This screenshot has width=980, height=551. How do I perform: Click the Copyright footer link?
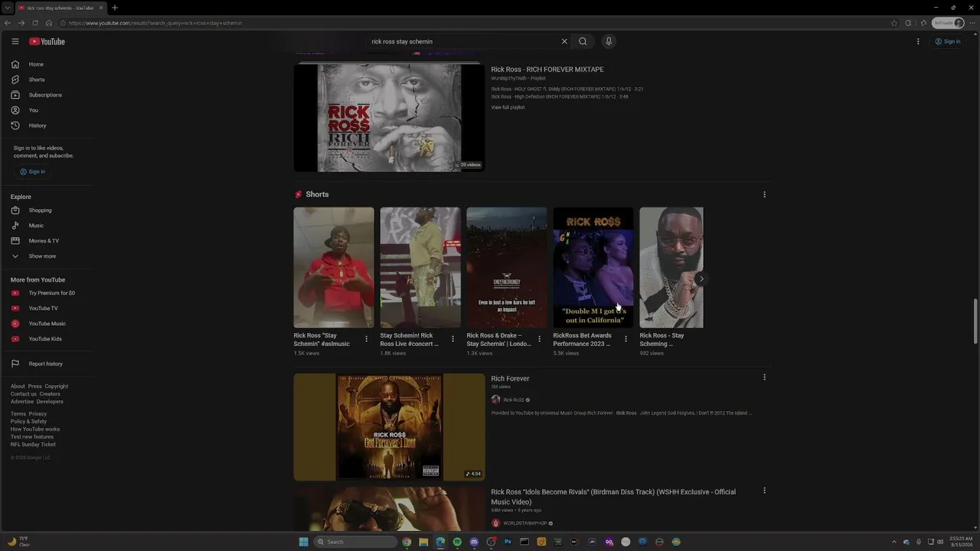pos(57,386)
